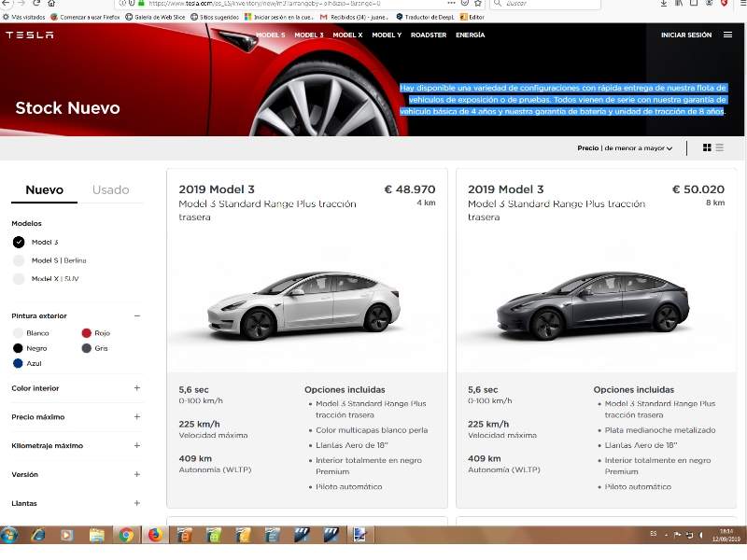
Task: Switch to list view layout
Action: click(719, 147)
